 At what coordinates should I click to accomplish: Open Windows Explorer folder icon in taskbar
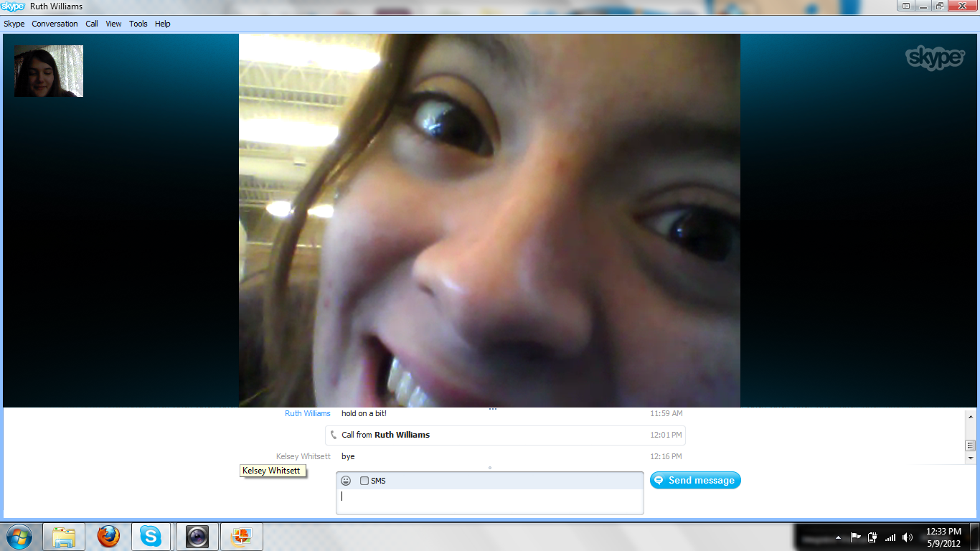[x=64, y=536]
